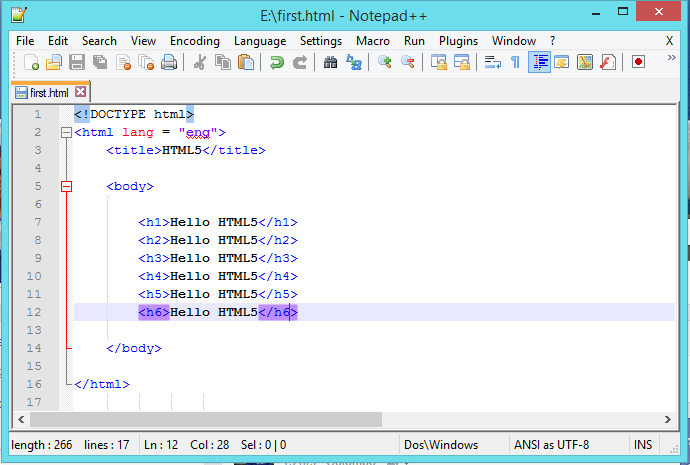Screen dimensions: 690x465
Task: Open the View menu
Action: (143, 41)
